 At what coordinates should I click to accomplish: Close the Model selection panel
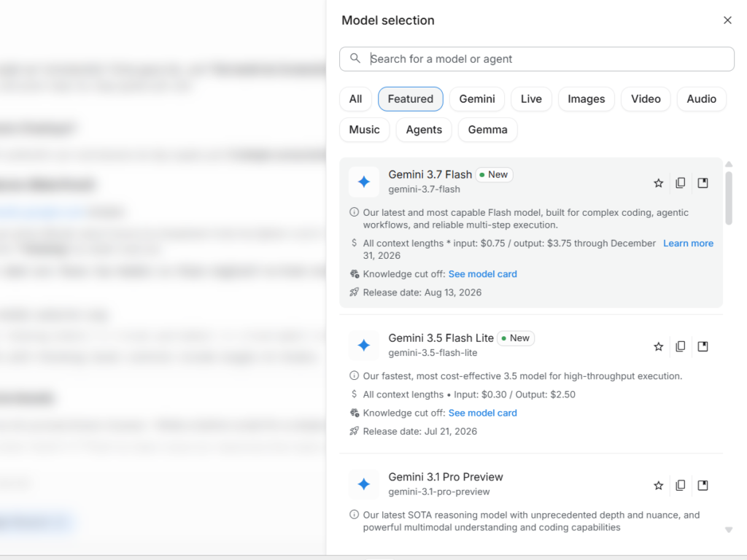click(727, 20)
